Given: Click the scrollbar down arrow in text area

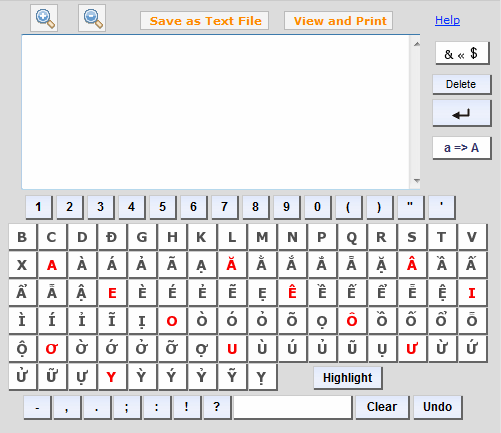Looking at the screenshot, I should (x=416, y=181).
